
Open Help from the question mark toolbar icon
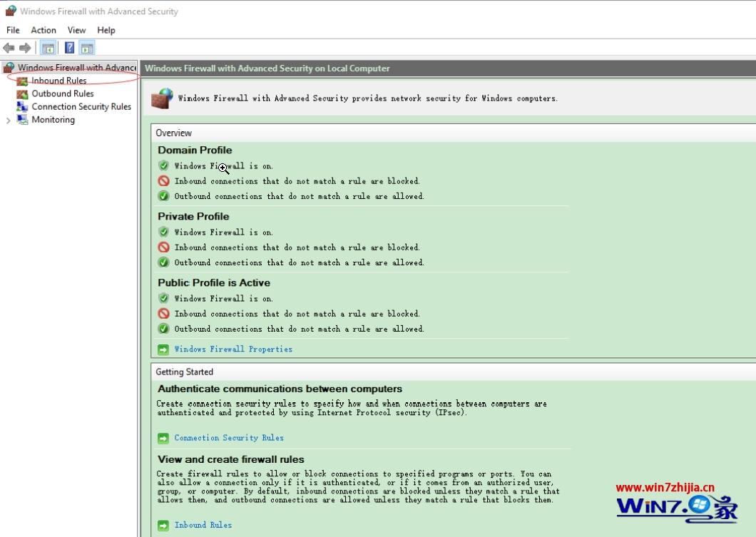coord(70,48)
